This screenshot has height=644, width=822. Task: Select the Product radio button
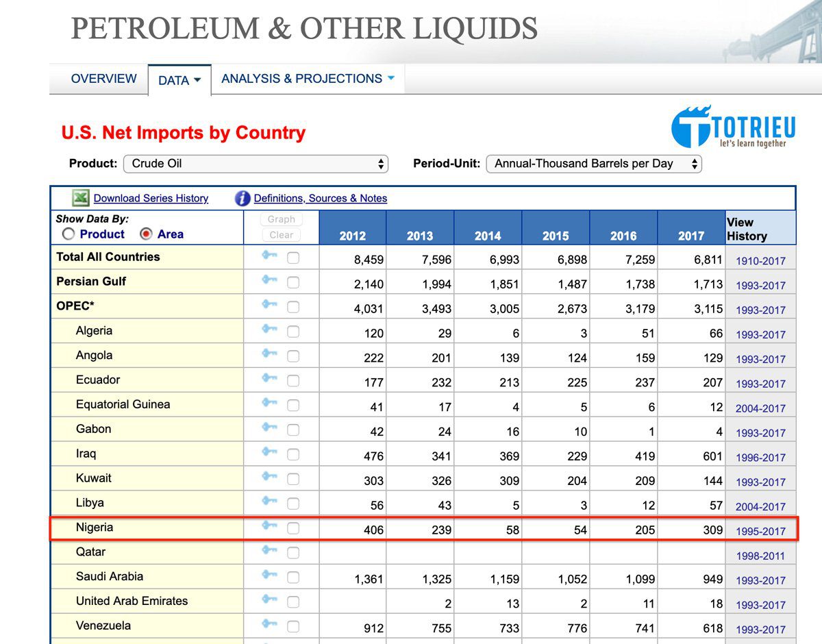[x=68, y=234]
